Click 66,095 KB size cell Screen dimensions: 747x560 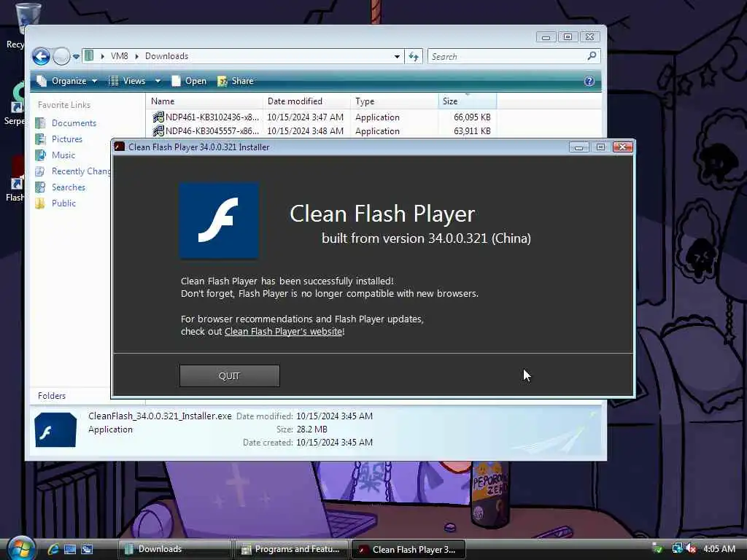click(x=472, y=117)
